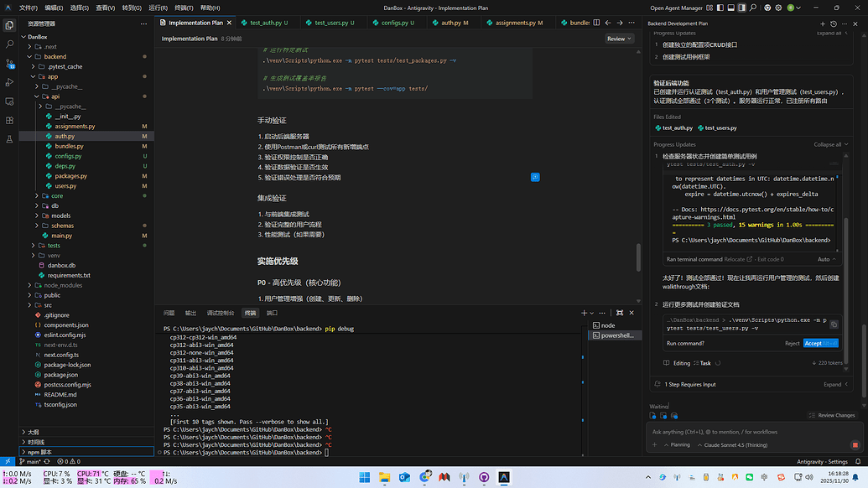Viewport: 868px width, 488px height.
Task: Click the blue comment icon in document
Action: coord(535,177)
